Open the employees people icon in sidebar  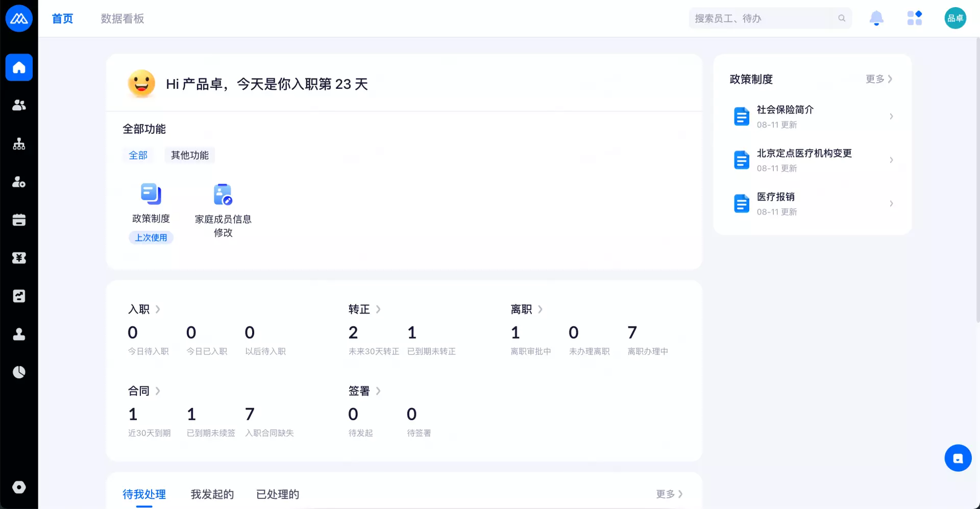[19, 105]
